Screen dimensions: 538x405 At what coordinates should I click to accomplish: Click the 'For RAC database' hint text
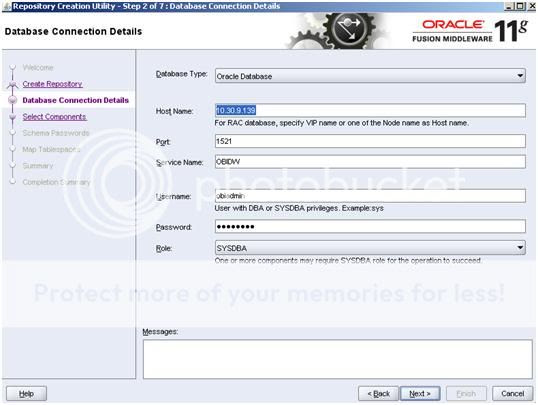(341, 123)
